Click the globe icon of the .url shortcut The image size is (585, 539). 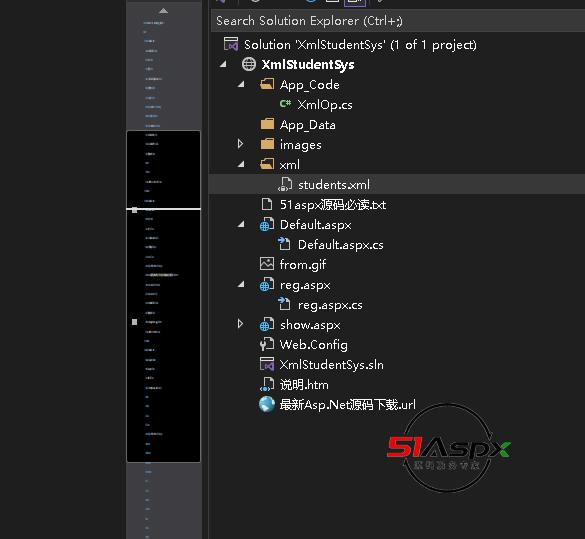pos(267,404)
